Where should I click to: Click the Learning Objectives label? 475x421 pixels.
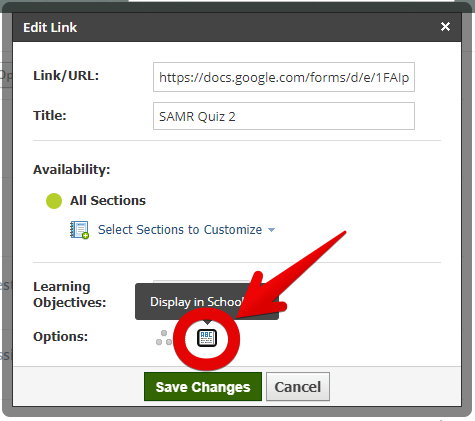tap(70, 294)
